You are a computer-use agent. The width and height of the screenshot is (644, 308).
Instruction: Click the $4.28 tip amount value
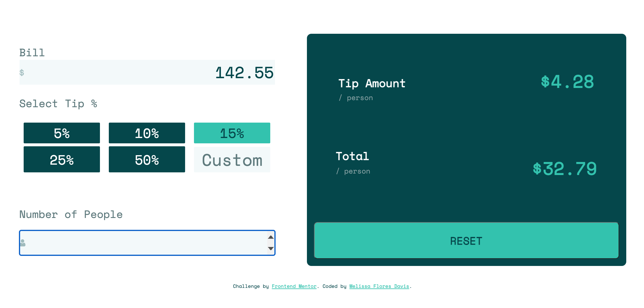(567, 82)
